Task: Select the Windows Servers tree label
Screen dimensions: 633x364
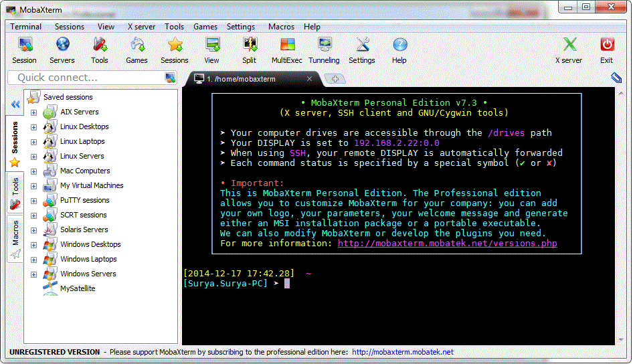Action: 88,274
